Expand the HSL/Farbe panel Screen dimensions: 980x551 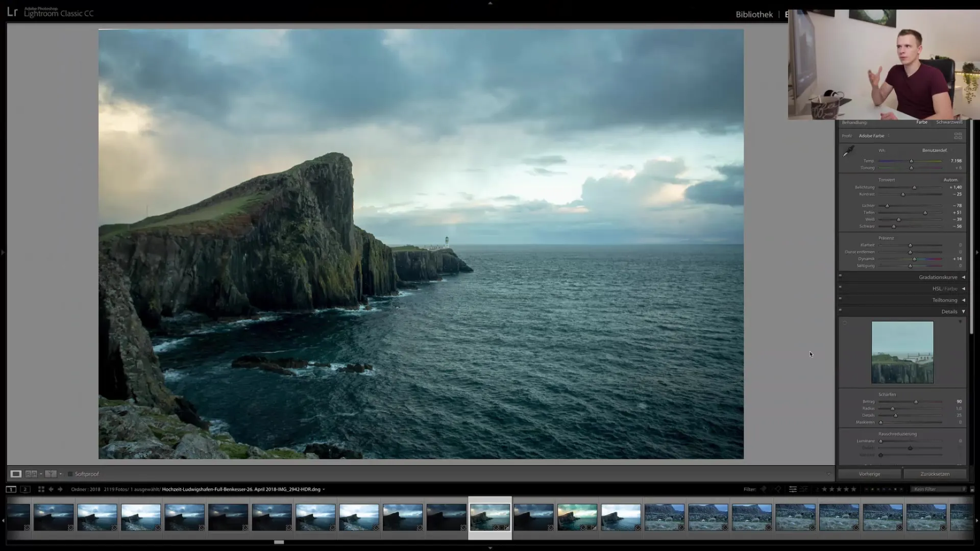tap(964, 289)
